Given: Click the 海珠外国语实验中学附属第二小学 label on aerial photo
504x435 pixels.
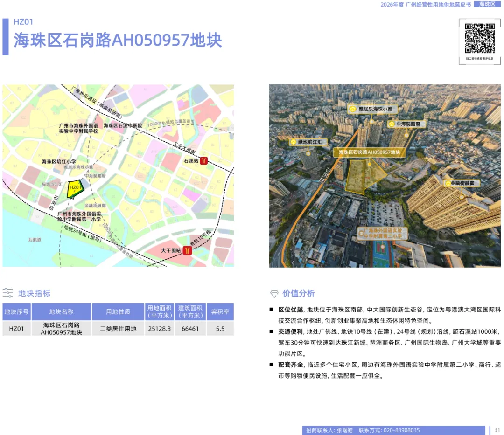Looking at the screenshot, I should (x=383, y=234).
